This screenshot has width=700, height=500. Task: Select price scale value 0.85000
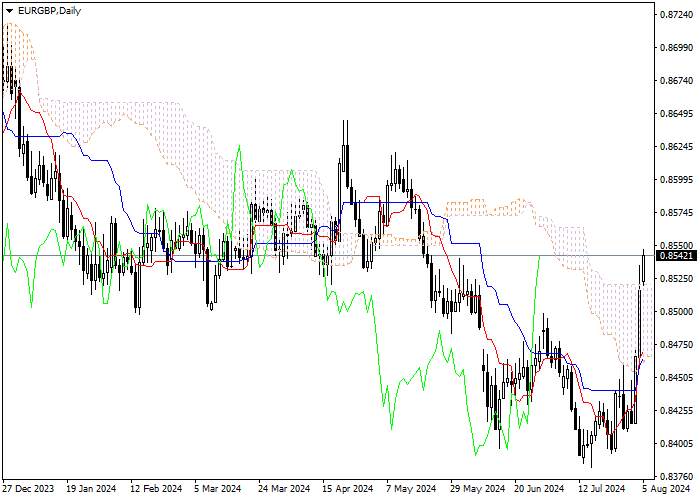tap(676, 312)
